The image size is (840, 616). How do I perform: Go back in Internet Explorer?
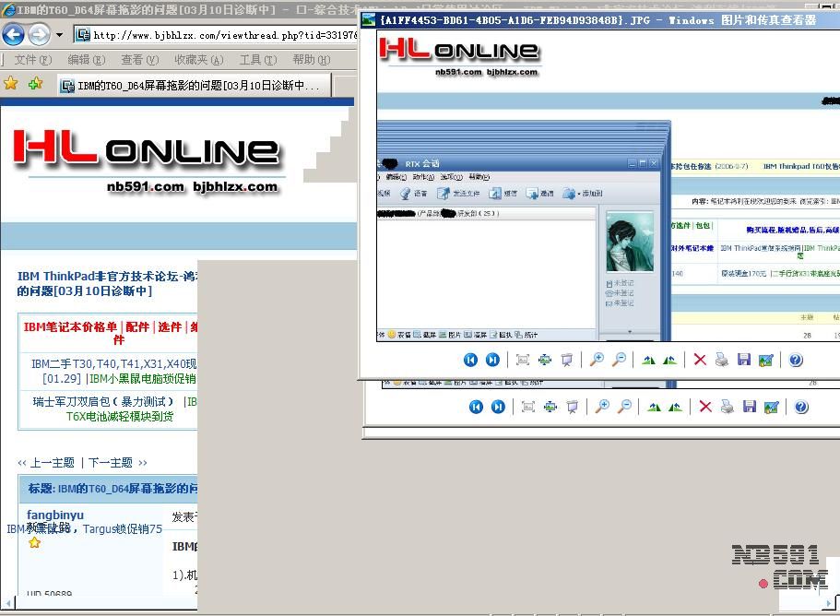click(14, 35)
